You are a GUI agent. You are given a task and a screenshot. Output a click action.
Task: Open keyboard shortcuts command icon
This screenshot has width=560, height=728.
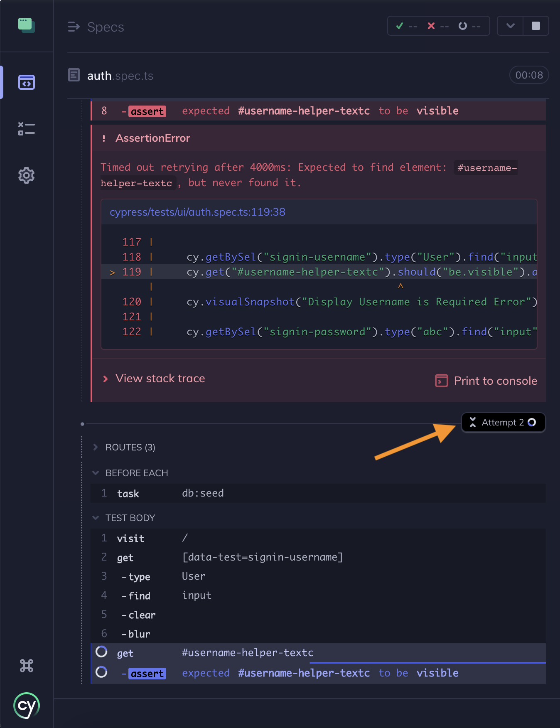click(27, 666)
